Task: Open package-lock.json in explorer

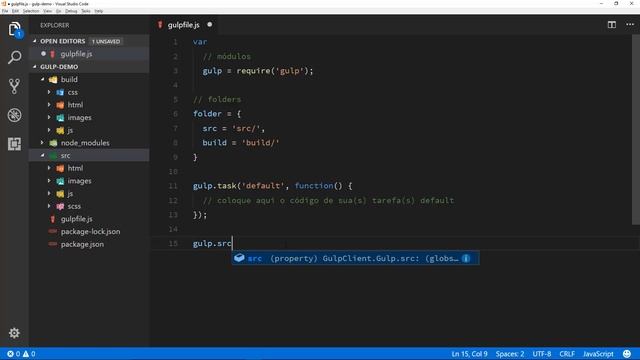Action: [89, 231]
